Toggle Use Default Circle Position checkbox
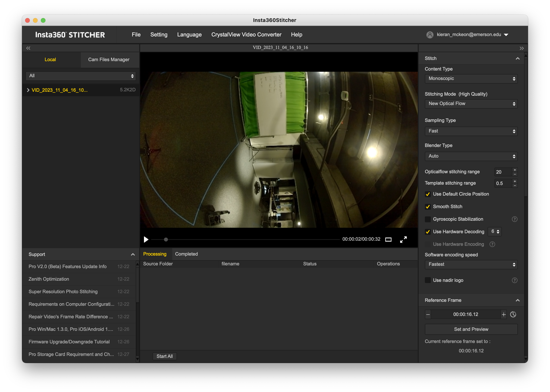 [x=428, y=194]
